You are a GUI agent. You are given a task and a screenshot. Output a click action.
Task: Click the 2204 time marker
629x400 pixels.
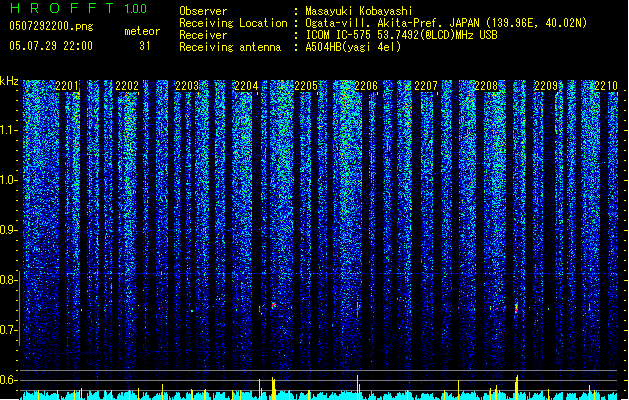click(246, 86)
